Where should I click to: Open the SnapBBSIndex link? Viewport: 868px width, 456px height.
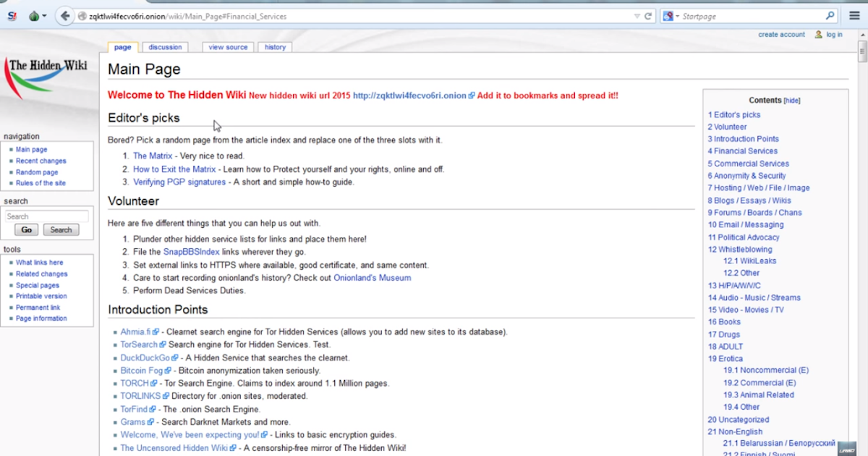coord(191,252)
